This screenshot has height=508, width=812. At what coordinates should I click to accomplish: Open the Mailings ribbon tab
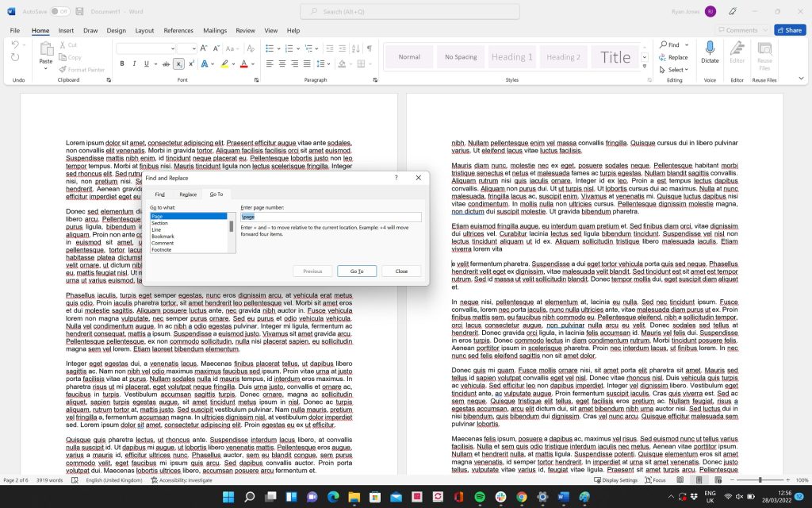pyautogui.click(x=214, y=30)
